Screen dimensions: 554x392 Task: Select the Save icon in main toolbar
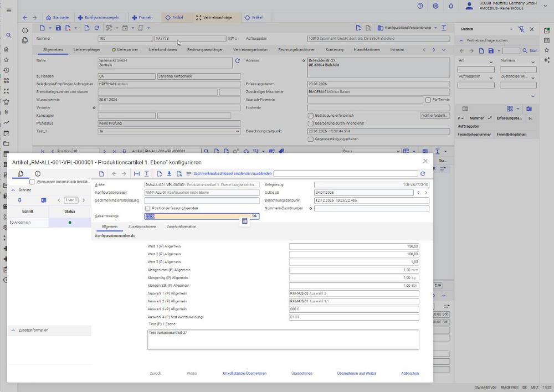coord(59,28)
